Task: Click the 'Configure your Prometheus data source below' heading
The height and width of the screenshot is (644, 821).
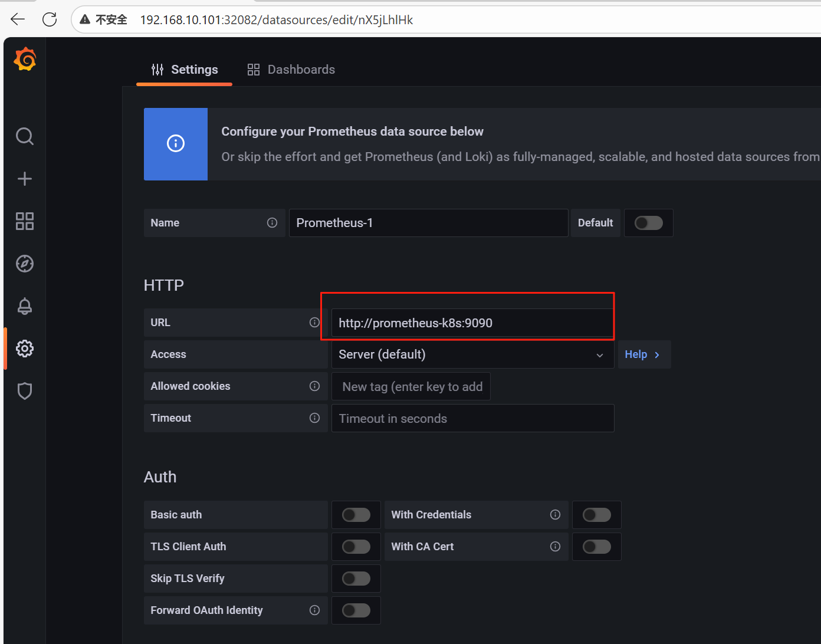Action: (x=352, y=132)
